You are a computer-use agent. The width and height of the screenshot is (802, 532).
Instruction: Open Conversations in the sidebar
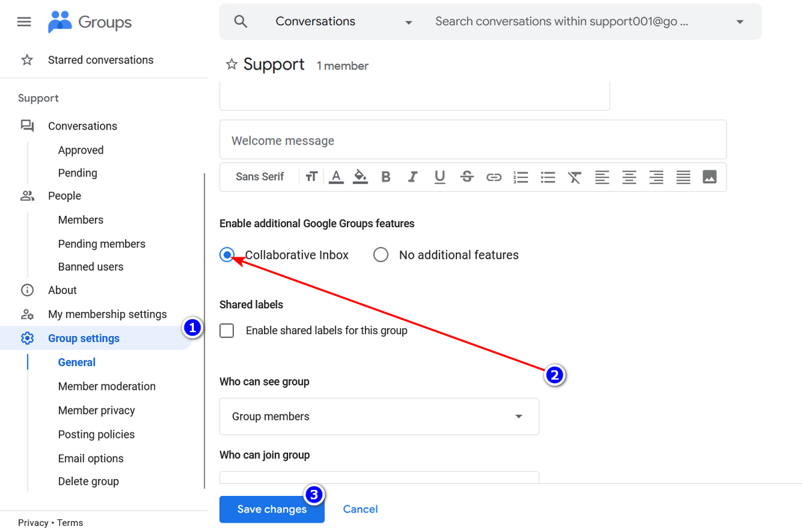point(82,126)
